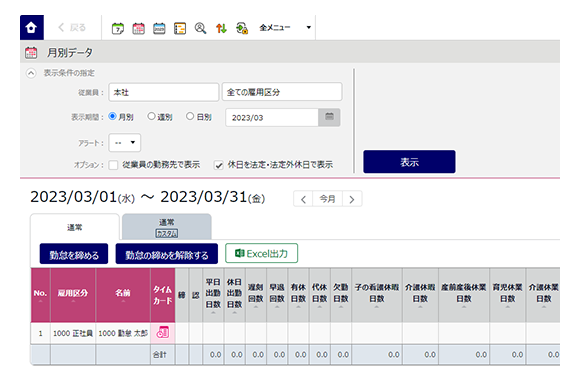
Task: Click the back (戻る) button
Action: (x=72, y=27)
